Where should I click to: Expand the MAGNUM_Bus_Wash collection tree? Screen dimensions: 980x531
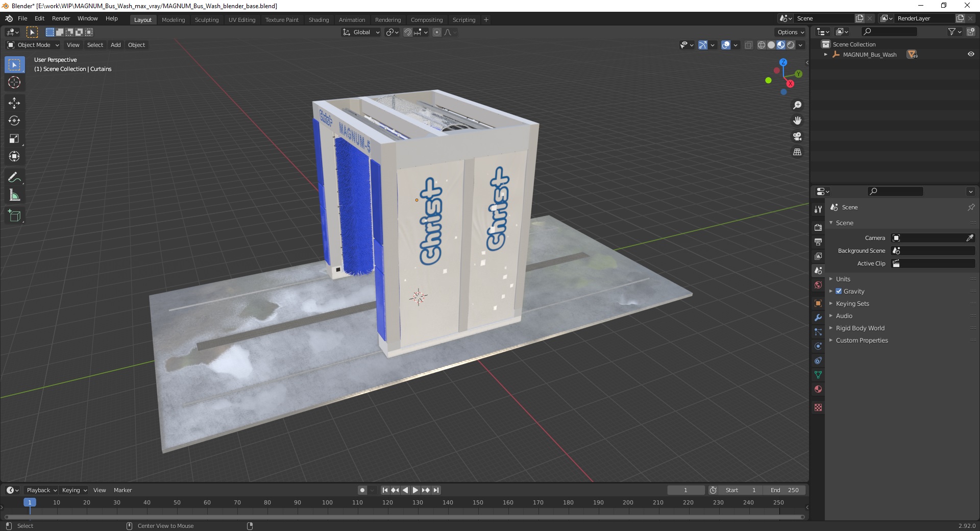pyautogui.click(x=825, y=54)
